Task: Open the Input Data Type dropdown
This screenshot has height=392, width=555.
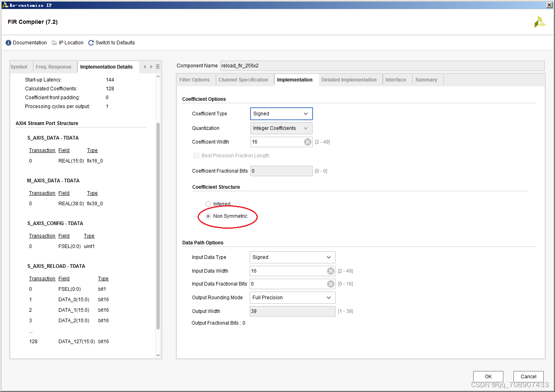Action: pos(292,257)
